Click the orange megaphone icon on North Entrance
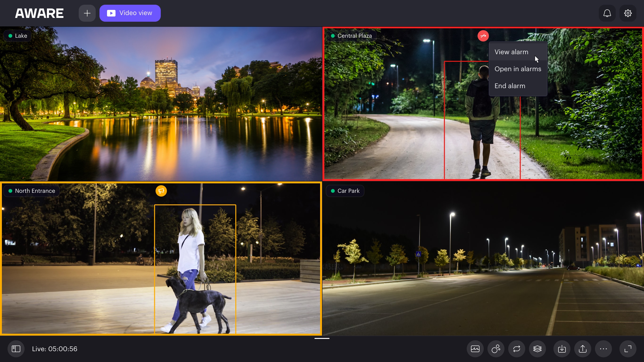The height and width of the screenshot is (362, 644). (161, 191)
